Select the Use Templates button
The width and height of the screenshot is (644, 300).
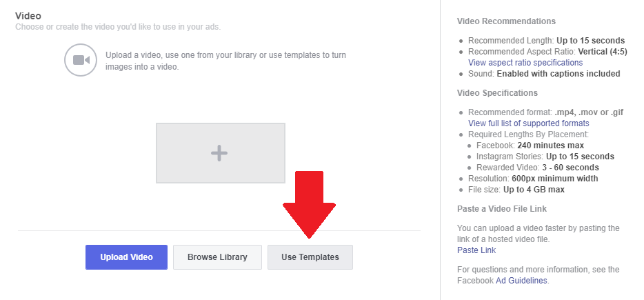tap(310, 257)
